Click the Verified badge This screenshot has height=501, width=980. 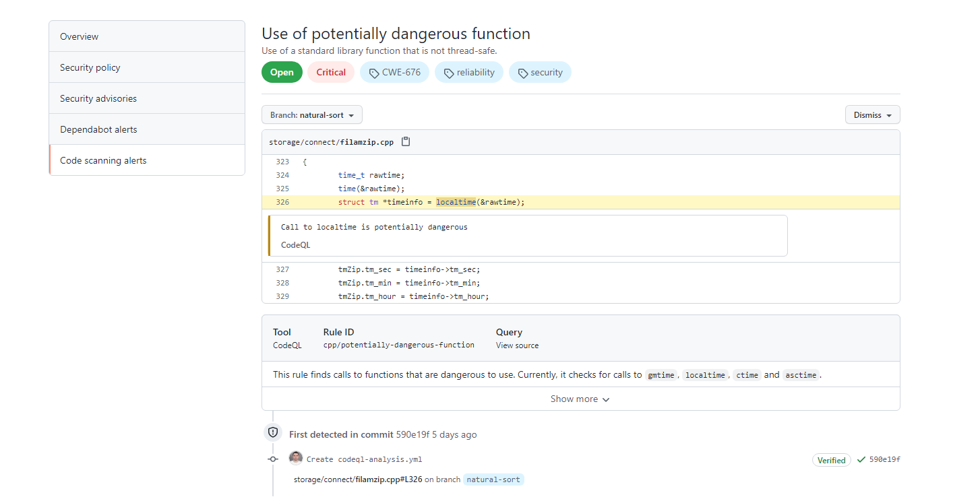point(831,461)
